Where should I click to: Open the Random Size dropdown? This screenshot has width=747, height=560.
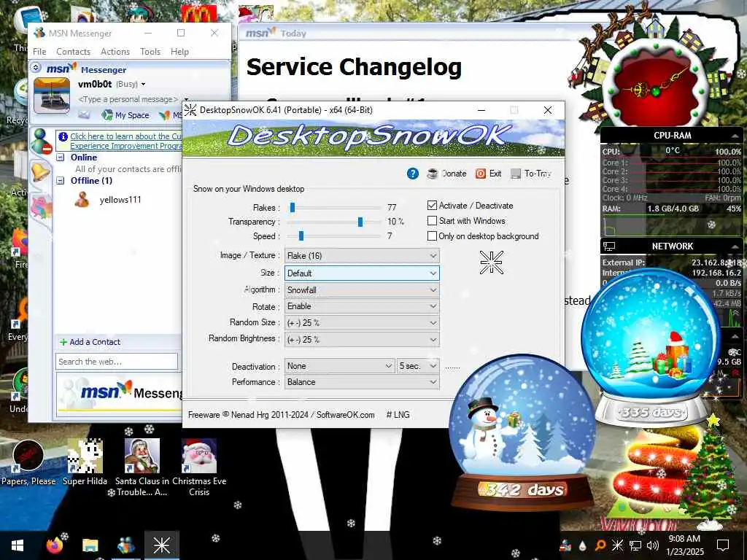pos(362,323)
